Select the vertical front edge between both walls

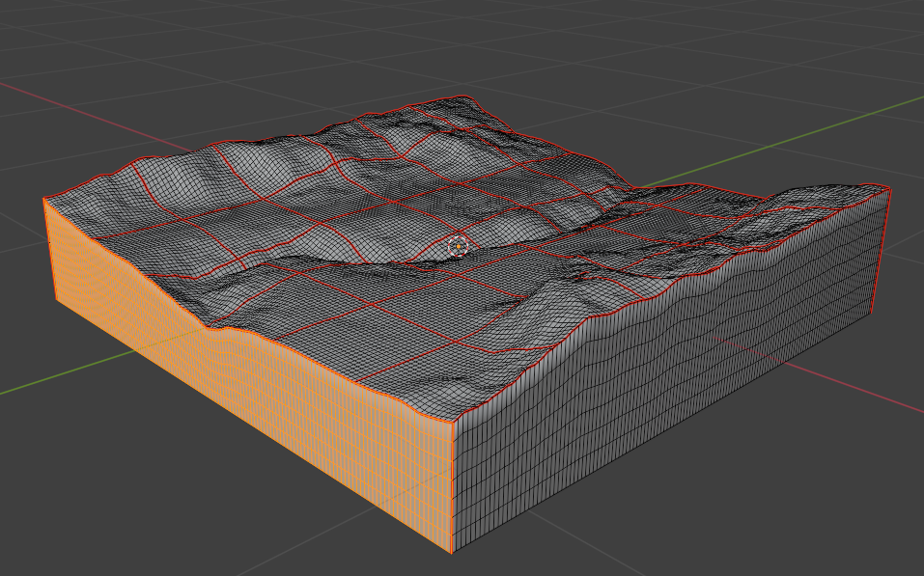[454, 487]
